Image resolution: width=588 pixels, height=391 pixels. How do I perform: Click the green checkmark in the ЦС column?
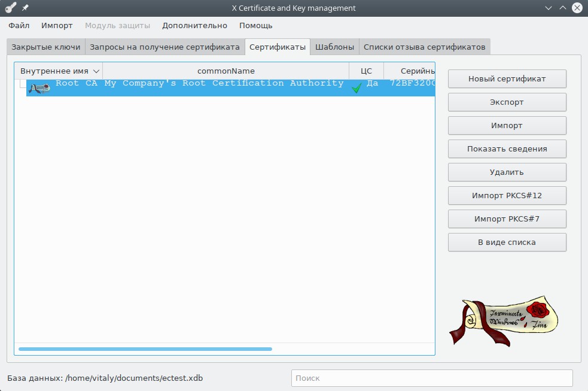click(x=357, y=89)
